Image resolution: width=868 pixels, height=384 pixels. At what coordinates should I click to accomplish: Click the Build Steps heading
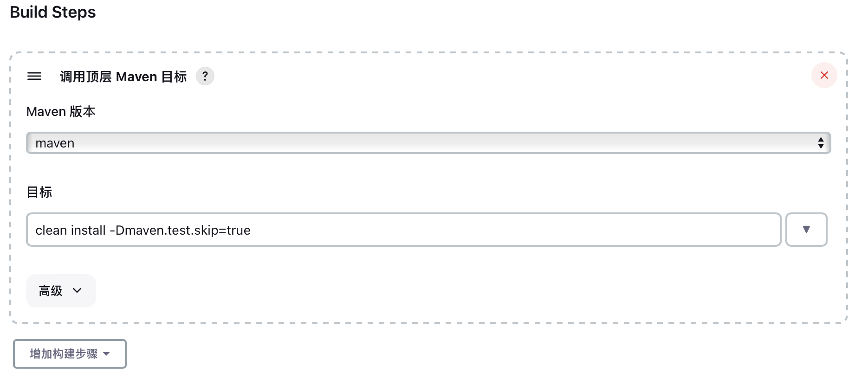click(x=53, y=12)
